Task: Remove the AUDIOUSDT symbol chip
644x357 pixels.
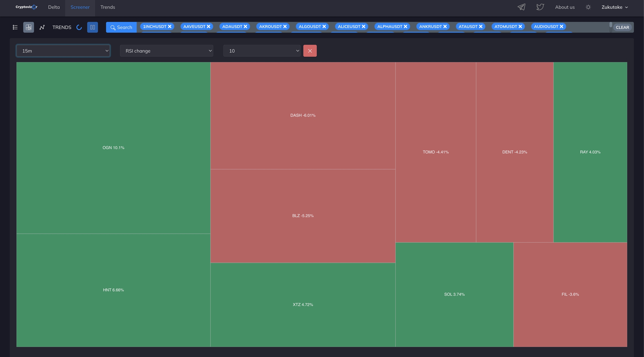Action: click(x=562, y=26)
